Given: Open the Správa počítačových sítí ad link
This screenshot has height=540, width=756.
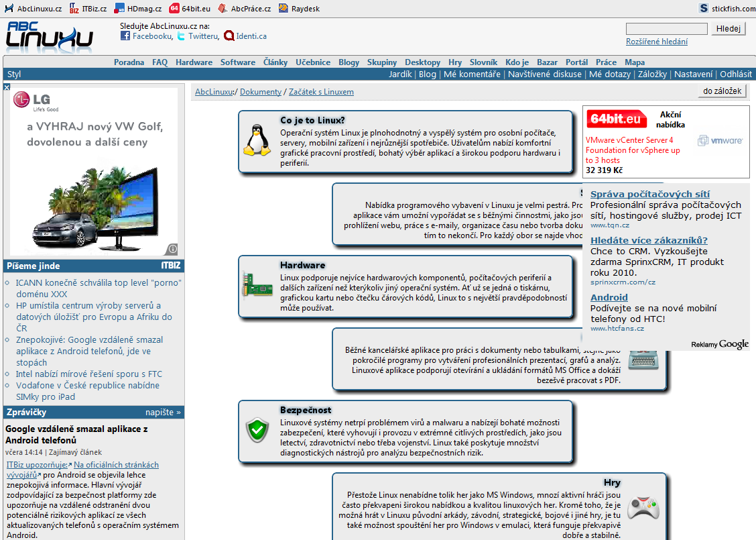Looking at the screenshot, I should [650, 194].
